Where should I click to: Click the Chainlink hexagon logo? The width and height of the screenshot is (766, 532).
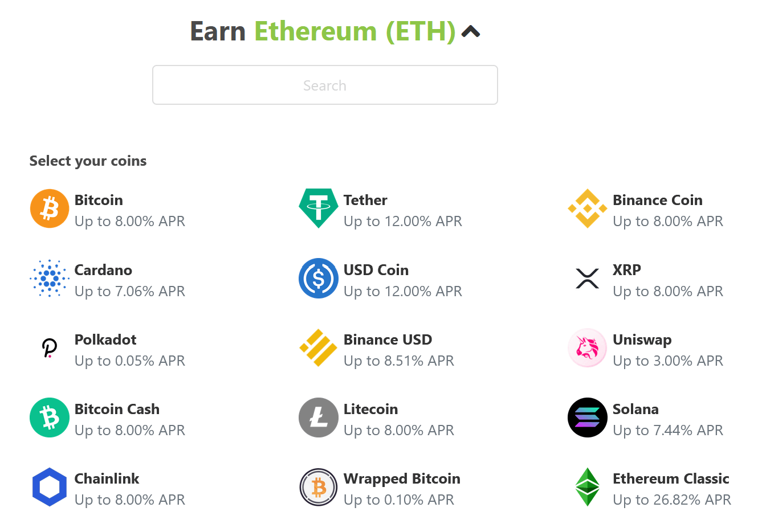[50, 487]
